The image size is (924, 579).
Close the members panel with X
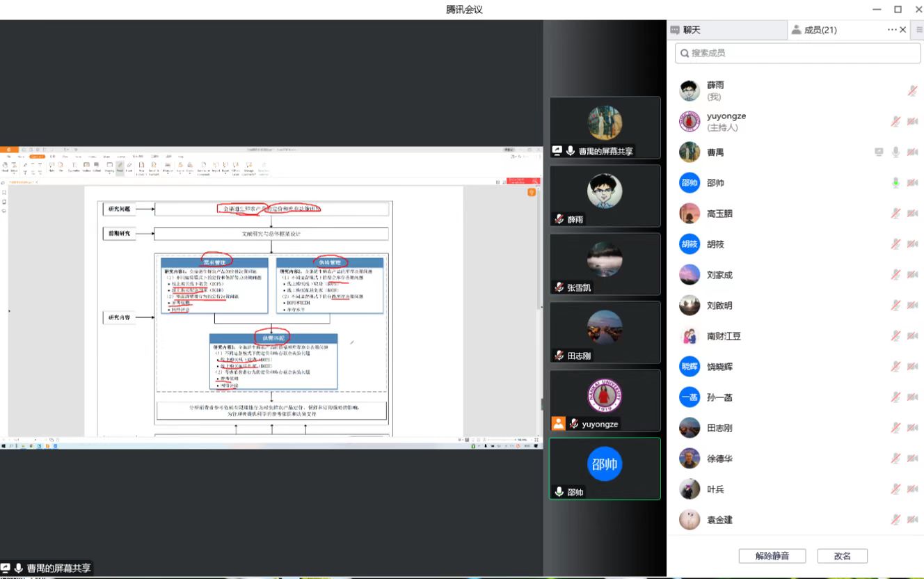click(903, 30)
